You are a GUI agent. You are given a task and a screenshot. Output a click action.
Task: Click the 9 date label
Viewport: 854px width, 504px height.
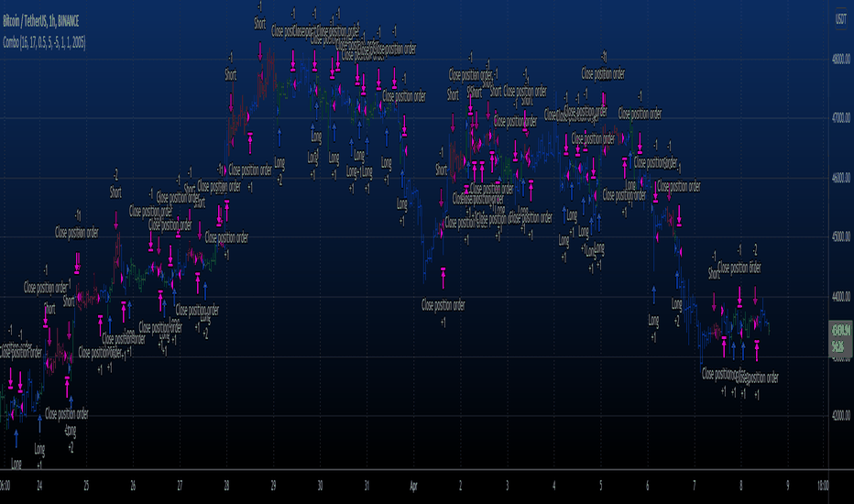[x=787, y=486]
